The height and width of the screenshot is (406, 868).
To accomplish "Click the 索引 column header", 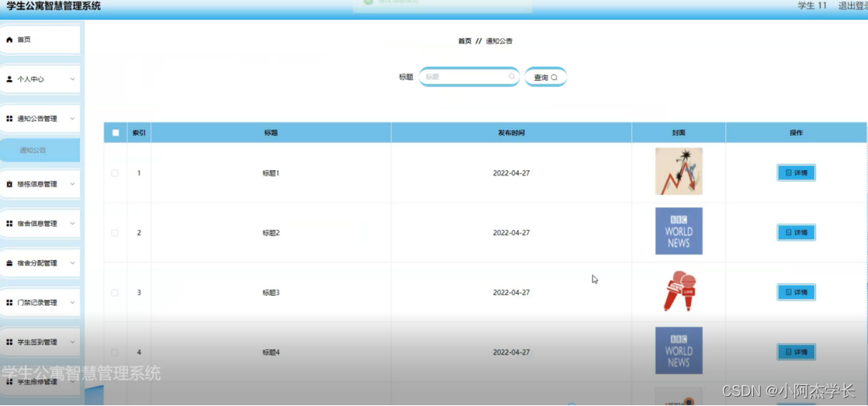I will tap(139, 133).
